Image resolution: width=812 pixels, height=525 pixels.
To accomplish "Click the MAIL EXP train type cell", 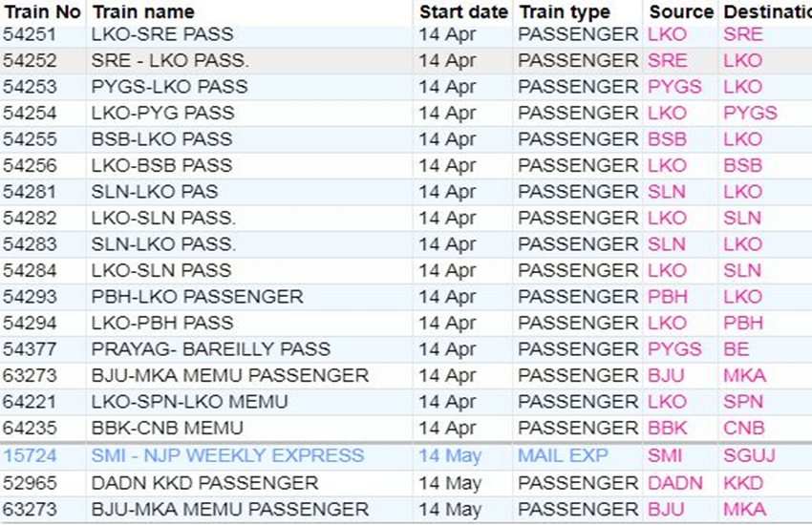I will point(562,456).
